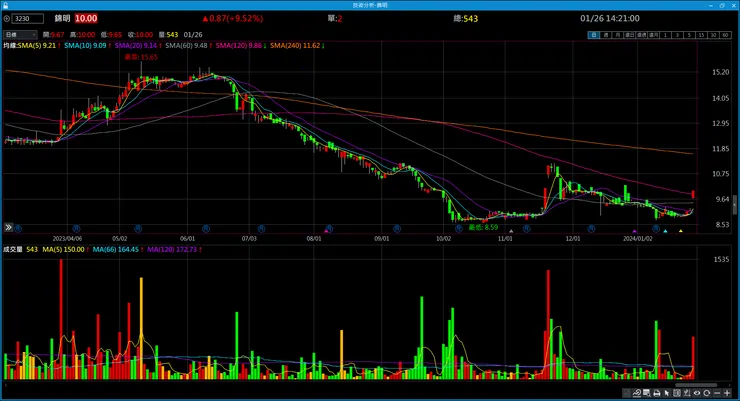Image resolution: width=740 pixels, height=401 pixels.
Task: Select the 還月 adjusted monthly tab
Action: click(x=653, y=35)
